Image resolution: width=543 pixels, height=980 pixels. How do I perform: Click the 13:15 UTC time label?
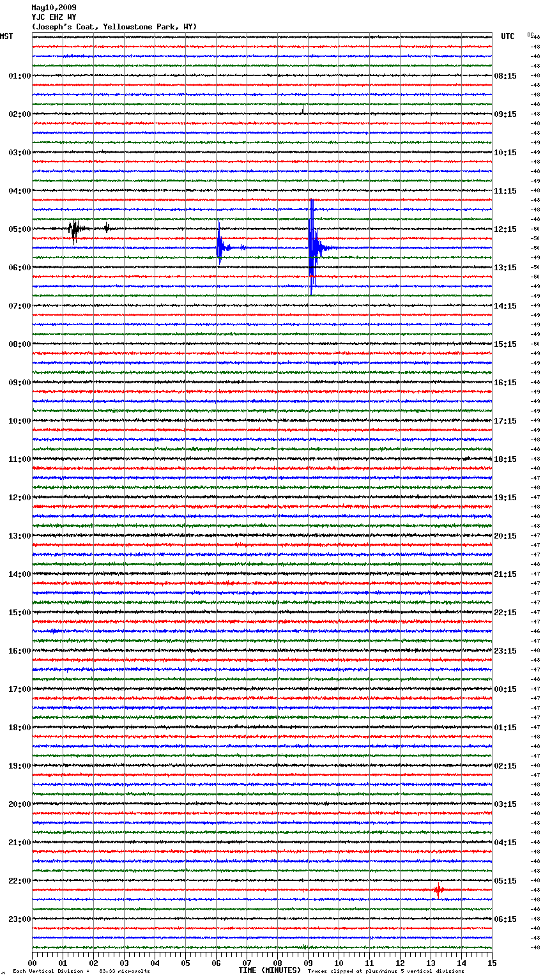(505, 268)
